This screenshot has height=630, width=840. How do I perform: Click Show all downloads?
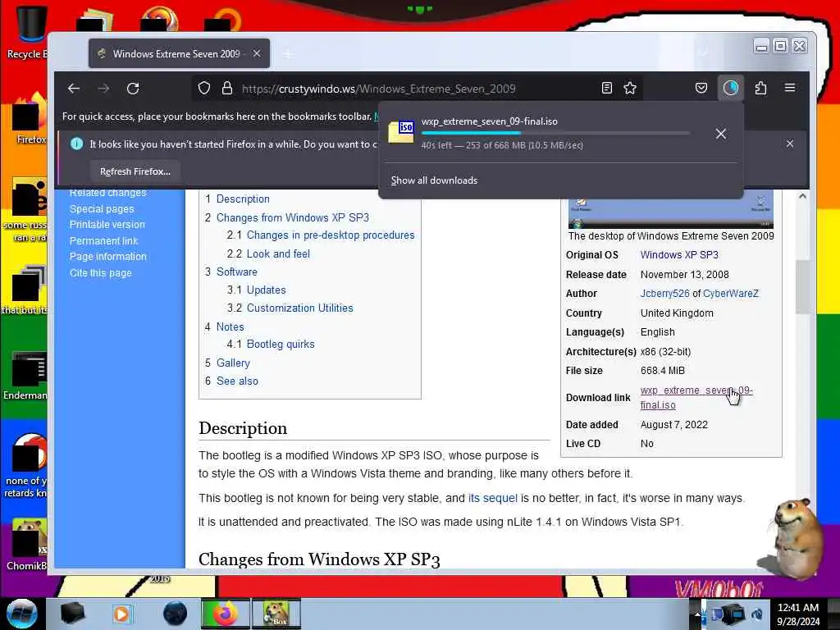point(434,180)
